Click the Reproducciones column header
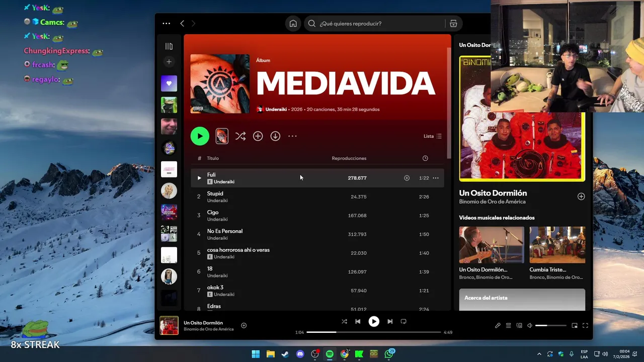The width and height of the screenshot is (644, 362). (349, 158)
